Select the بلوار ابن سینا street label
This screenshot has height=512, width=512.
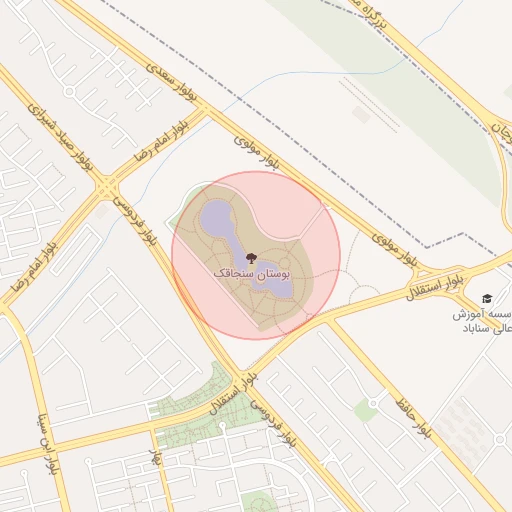pos(46,444)
